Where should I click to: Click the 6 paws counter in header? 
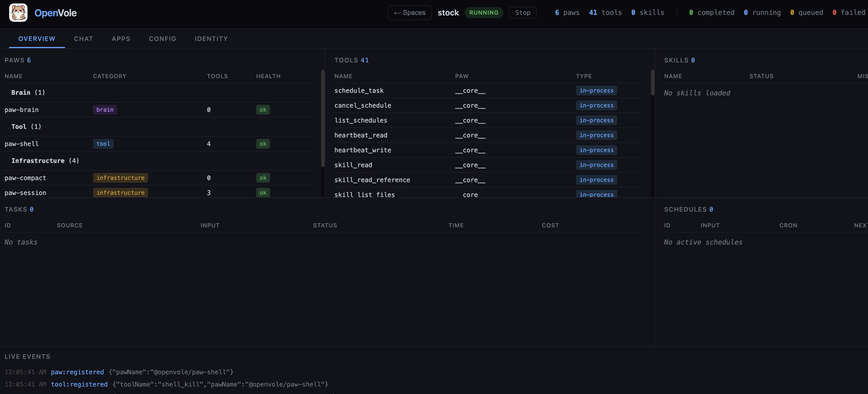click(x=567, y=13)
